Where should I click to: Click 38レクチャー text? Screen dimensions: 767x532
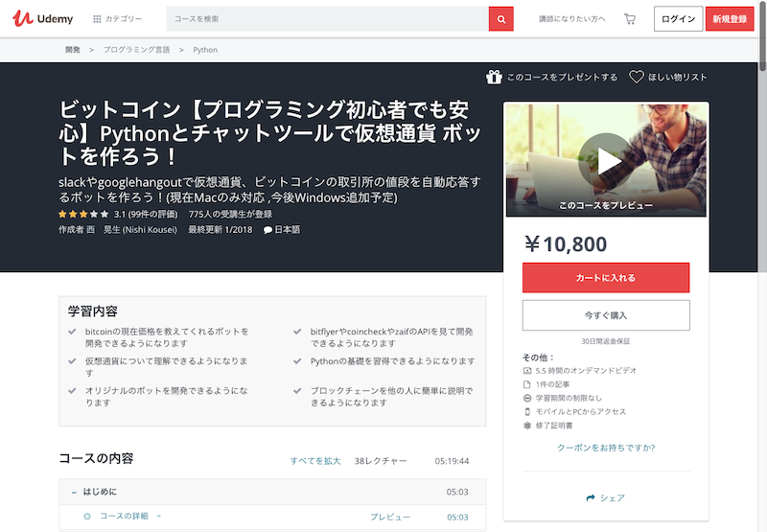tap(381, 461)
